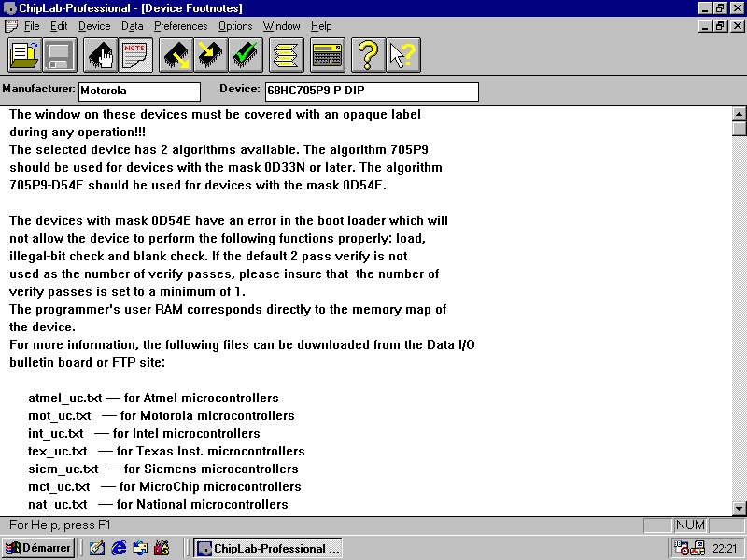Verify device with green checkmark chip icon
Viewport: 747px width, 560px height.
pyautogui.click(x=246, y=55)
